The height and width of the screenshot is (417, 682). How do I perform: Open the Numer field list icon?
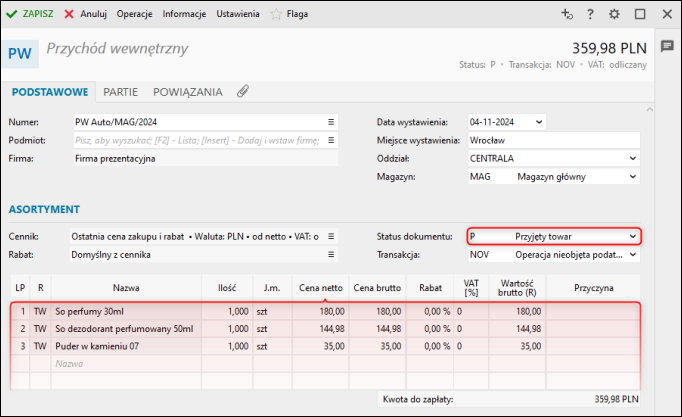[331, 122]
